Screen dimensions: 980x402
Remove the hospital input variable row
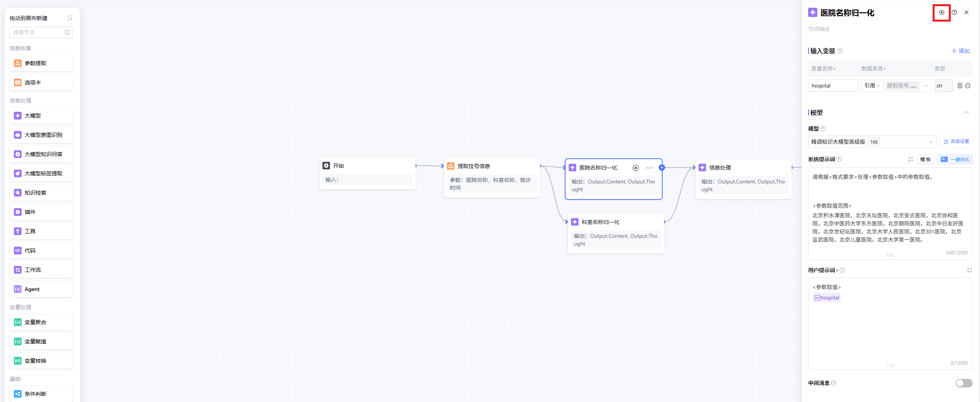click(x=968, y=86)
